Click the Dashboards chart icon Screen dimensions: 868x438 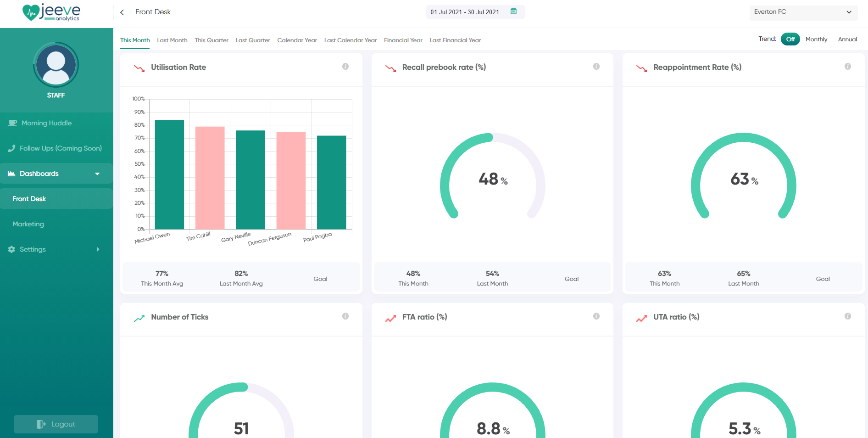pyautogui.click(x=11, y=174)
